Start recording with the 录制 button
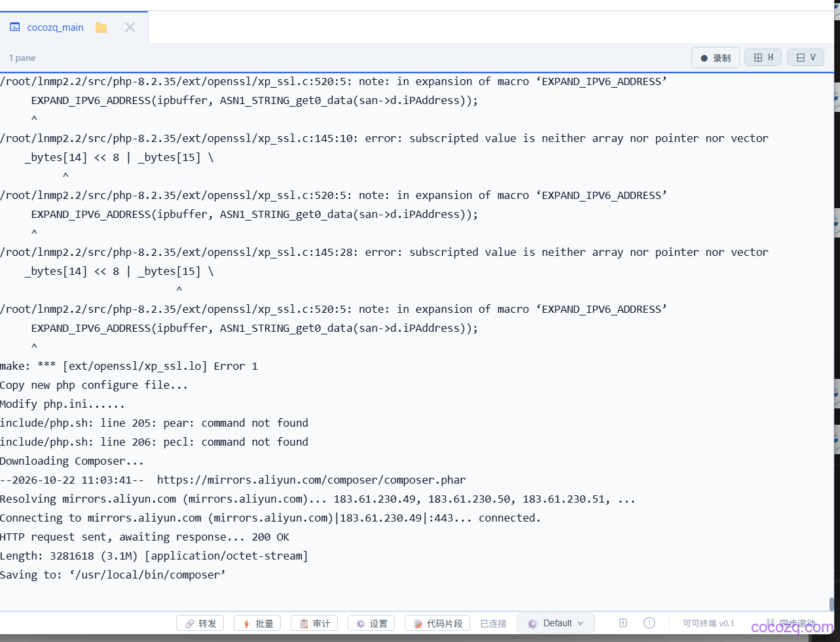 coord(716,58)
